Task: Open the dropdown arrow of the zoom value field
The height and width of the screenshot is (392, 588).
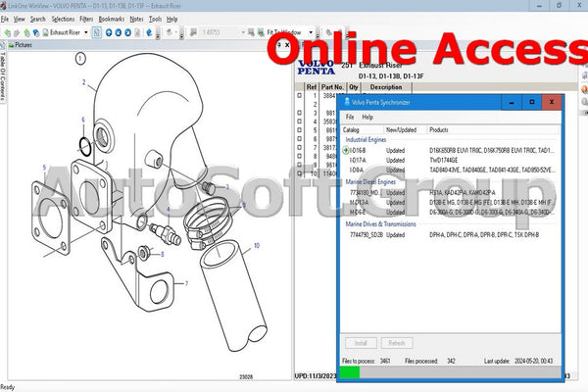Action: tap(243, 32)
